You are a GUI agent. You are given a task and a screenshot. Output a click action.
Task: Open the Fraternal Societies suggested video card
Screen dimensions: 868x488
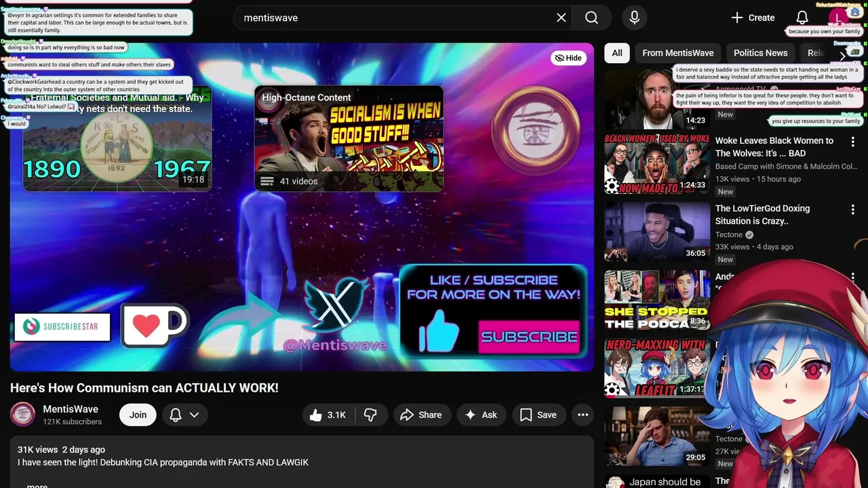click(117, 138)
